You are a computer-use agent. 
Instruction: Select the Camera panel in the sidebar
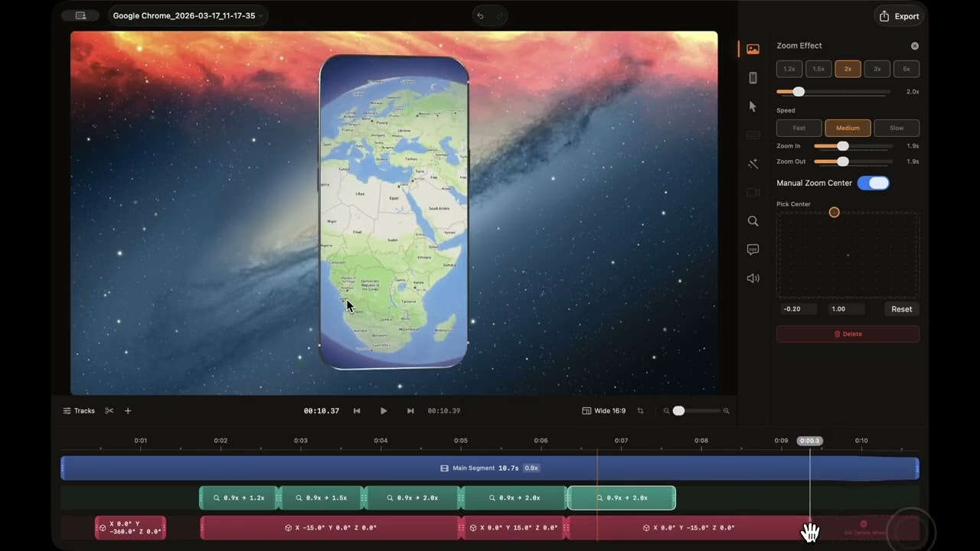click(753, 192)
